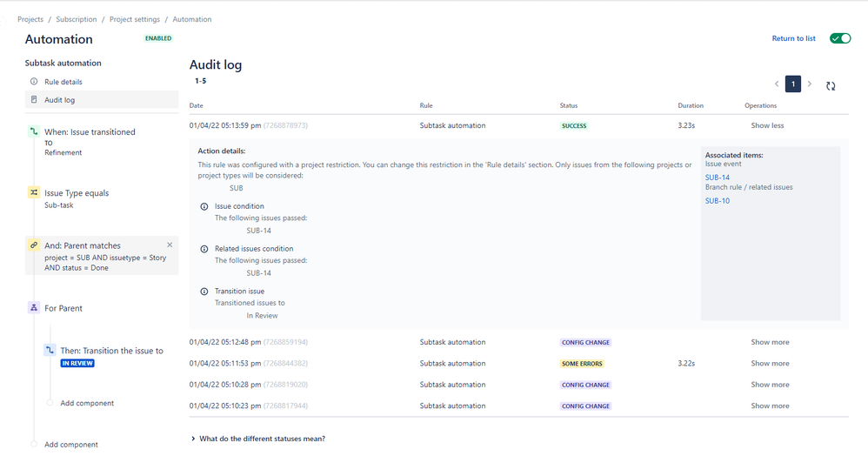
Task: Click the Transition issue info icon
Action: [x=204, y=292]
